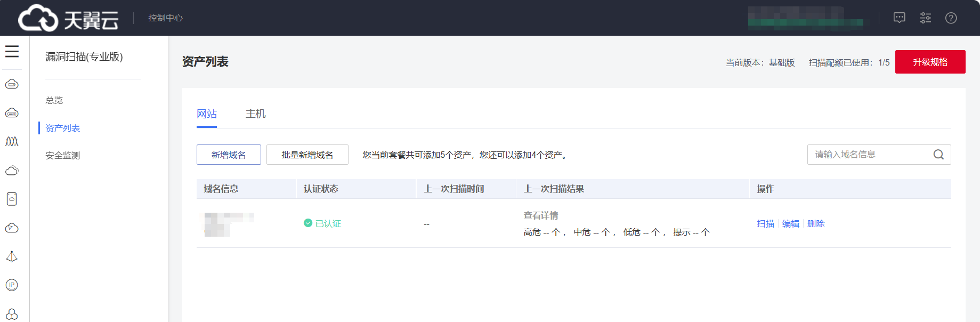Open the hamburger menu icon

coord(12,51)
